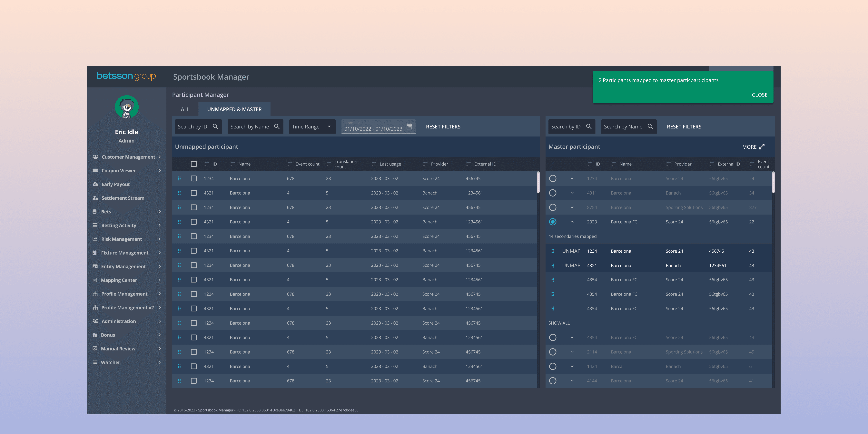Click the drag handle of UNMAP row 4321
This screenshot has height=434, width=868.
[553, 265]
